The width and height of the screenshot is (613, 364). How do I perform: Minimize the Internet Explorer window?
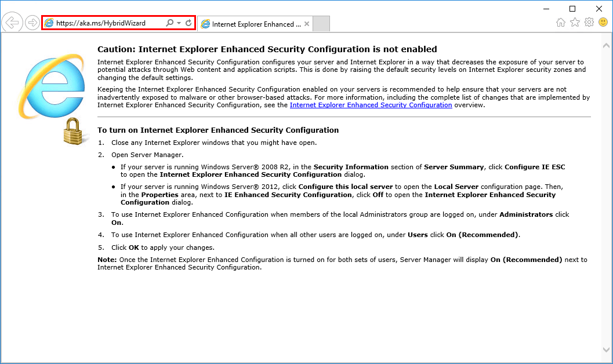coord(546,9)
